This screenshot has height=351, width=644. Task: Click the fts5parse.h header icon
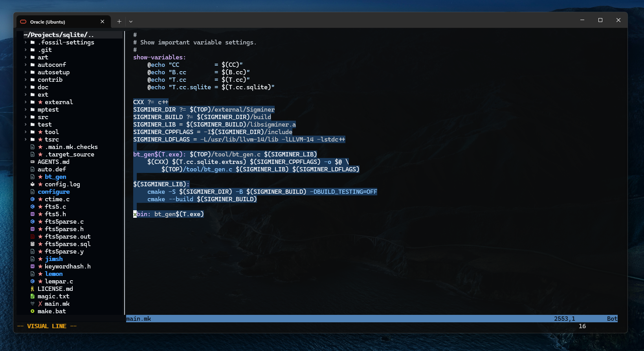click(x=33, y=229)
